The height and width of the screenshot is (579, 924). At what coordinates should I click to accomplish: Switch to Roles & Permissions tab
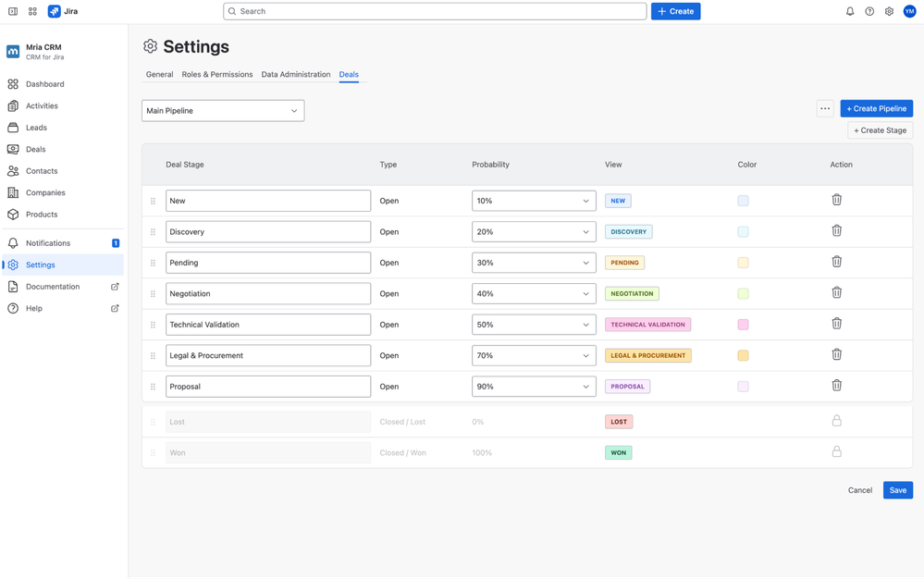216,74
